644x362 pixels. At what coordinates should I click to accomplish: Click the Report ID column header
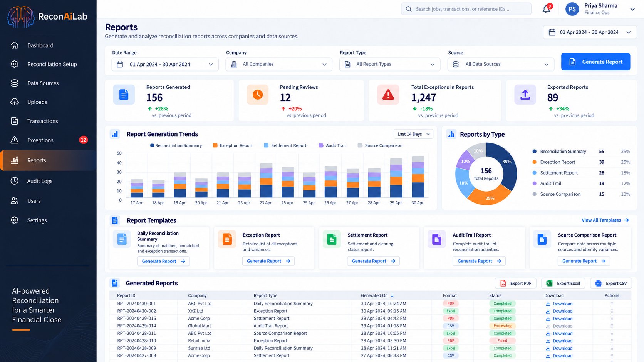click(x=126, y=296)
